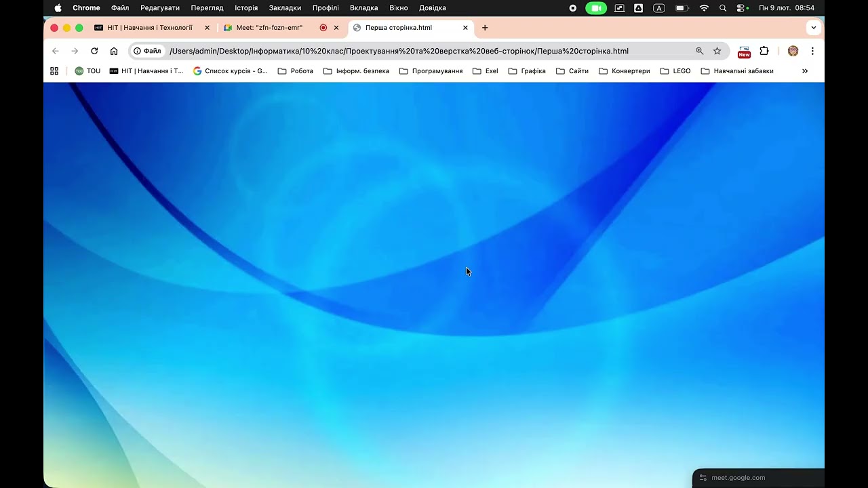Open the Chrome profile avatar
The image size is (868, 488).
tap(793, 51)
